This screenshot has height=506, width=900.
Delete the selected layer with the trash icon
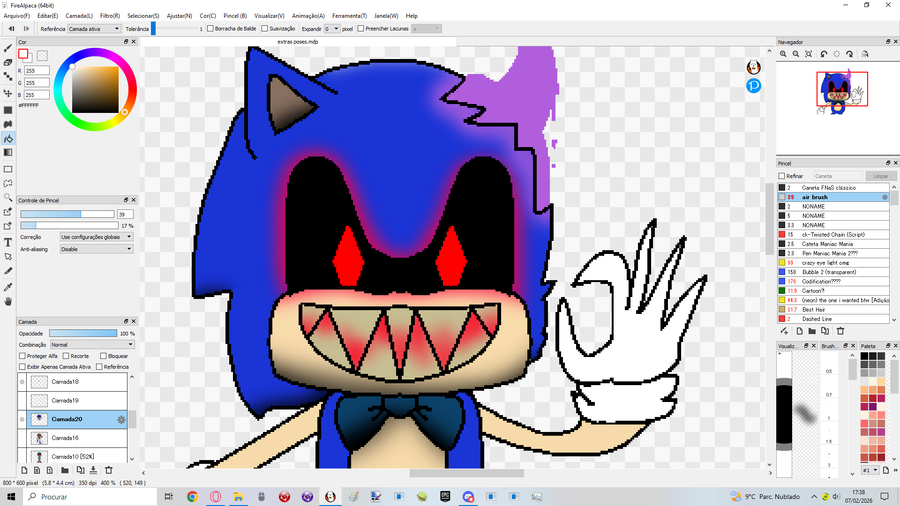[x=108, y=470]
